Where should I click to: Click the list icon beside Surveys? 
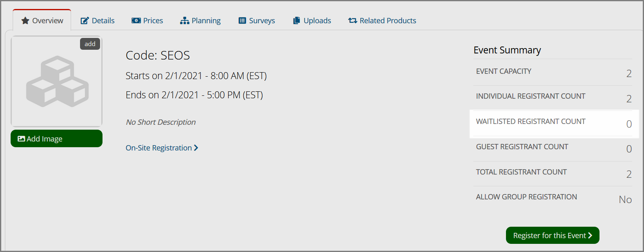(242, 20)
